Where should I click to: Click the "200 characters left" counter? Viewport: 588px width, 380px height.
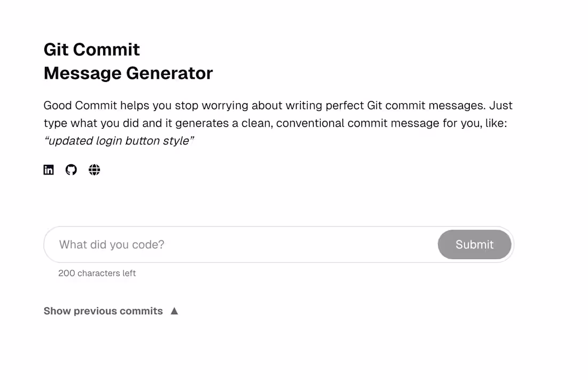[97, 273]
